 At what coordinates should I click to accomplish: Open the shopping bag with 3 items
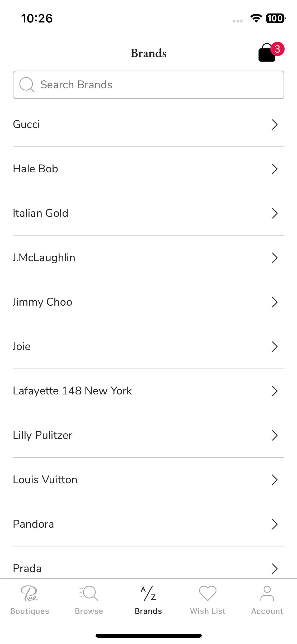pos(267,53)
